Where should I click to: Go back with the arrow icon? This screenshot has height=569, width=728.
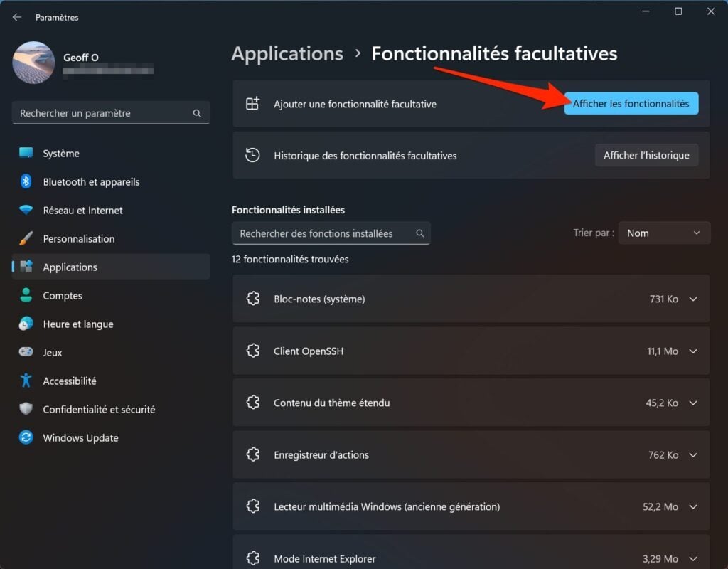click(17, 17)
